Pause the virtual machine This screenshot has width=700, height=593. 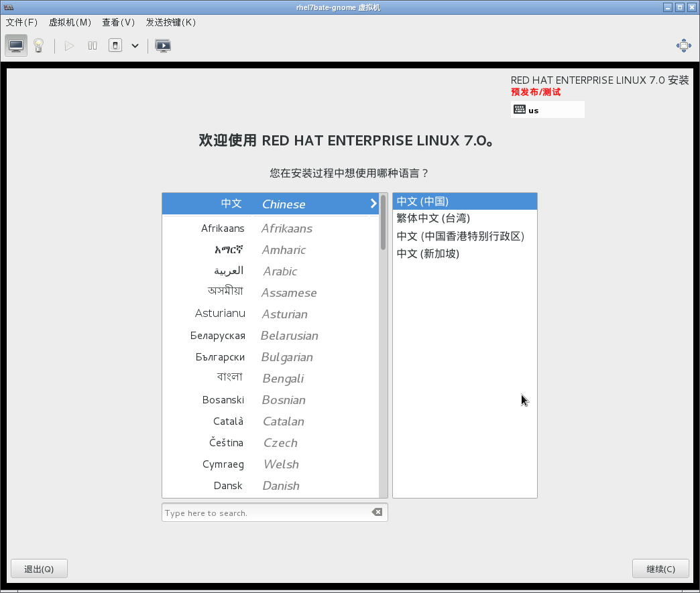(x=93, y=46)
